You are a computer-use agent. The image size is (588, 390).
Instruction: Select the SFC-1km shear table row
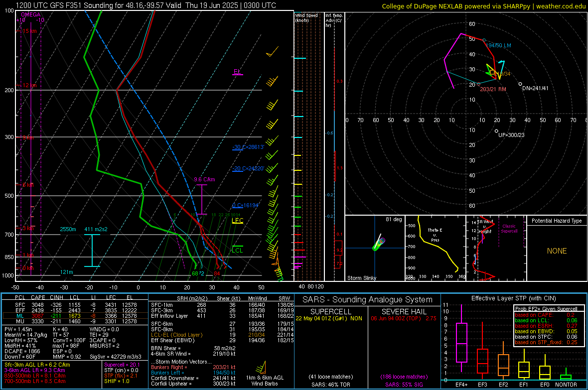[x=222, y=305]
